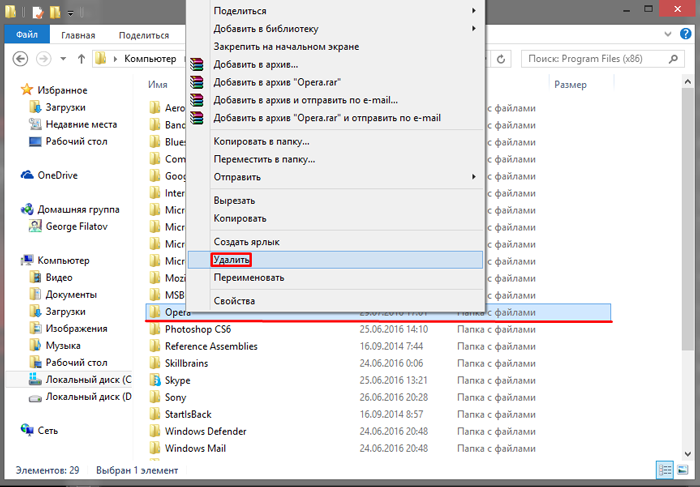The width and height of the screenshot is (700, 487).
Task: Click the WinRAR icon beside "Добавить в архив..."
Action: coord(196,64)
